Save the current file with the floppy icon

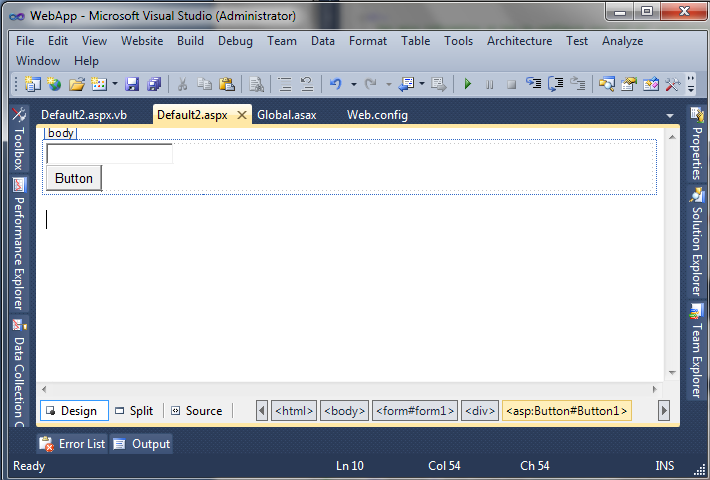pos(132,84)
